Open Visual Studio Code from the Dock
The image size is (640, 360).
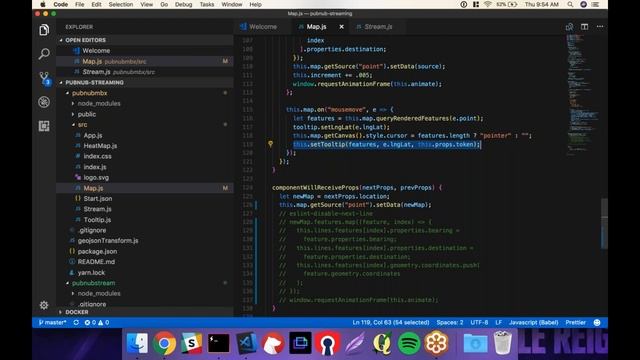pos(246,343)
